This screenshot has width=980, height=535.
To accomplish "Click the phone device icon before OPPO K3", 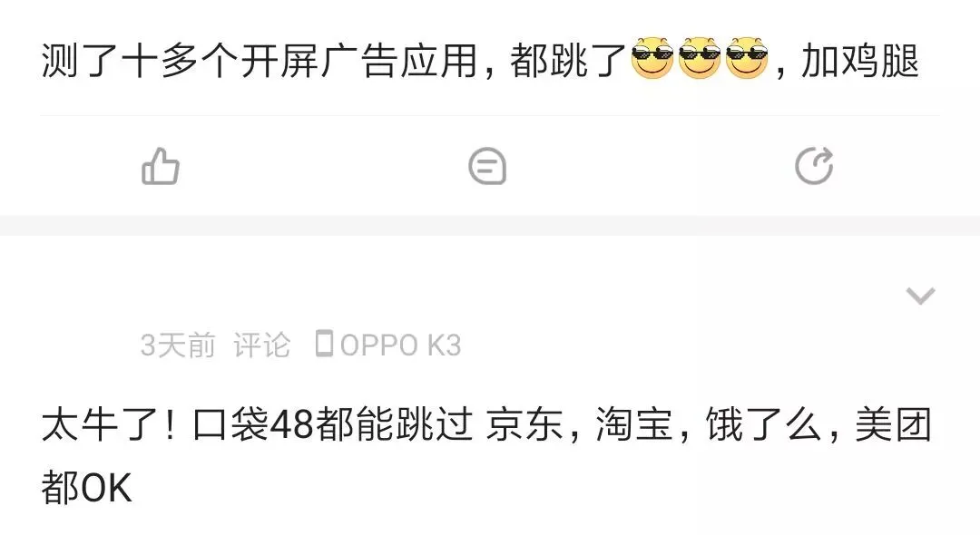I will pos(324,344).
